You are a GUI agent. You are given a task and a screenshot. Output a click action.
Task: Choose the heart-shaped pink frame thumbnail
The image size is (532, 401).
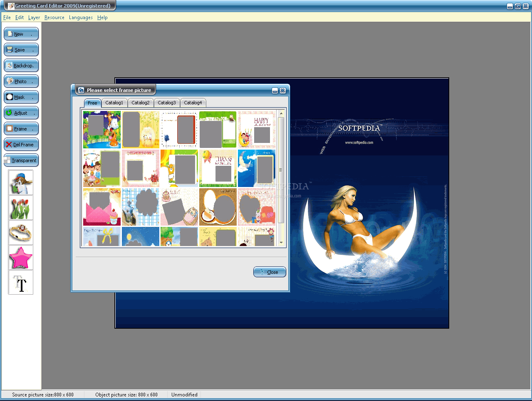coord(257,207)
